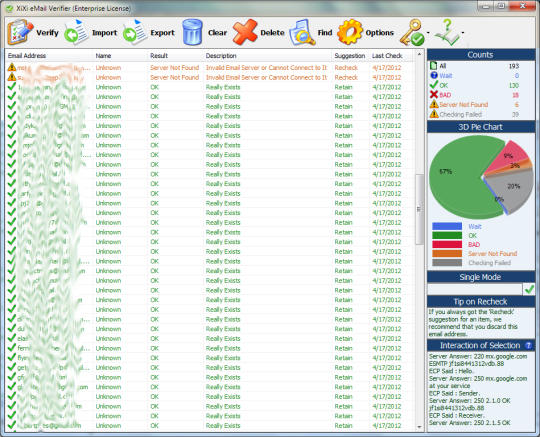Click checkmark icon of first OK row

12,86
